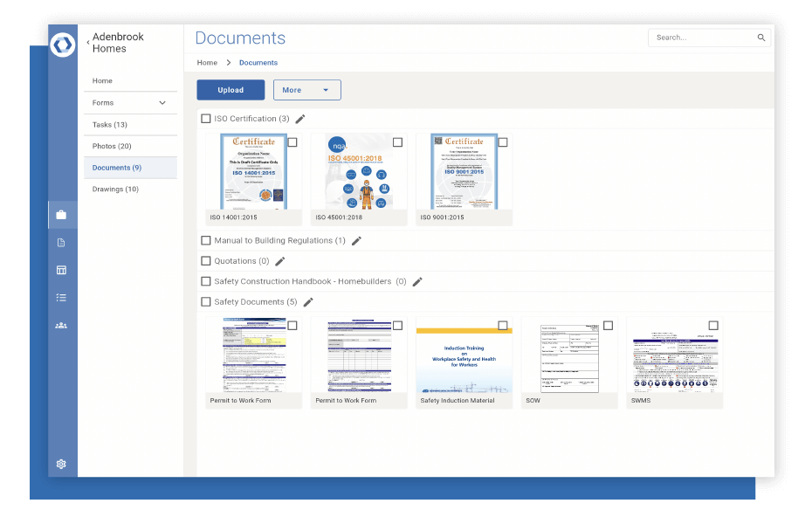The height and width of the screenshot is (524, 812).
Task: Expand the Forms section in sidebar
Action: coord(161,102)
